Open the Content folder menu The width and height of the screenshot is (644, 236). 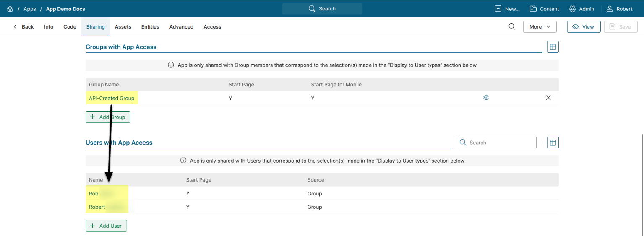(544, 9)
